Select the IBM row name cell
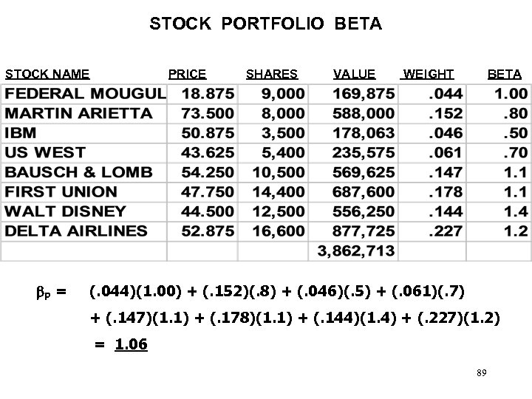The image size is (532, 399). click(x=22, y=134)
